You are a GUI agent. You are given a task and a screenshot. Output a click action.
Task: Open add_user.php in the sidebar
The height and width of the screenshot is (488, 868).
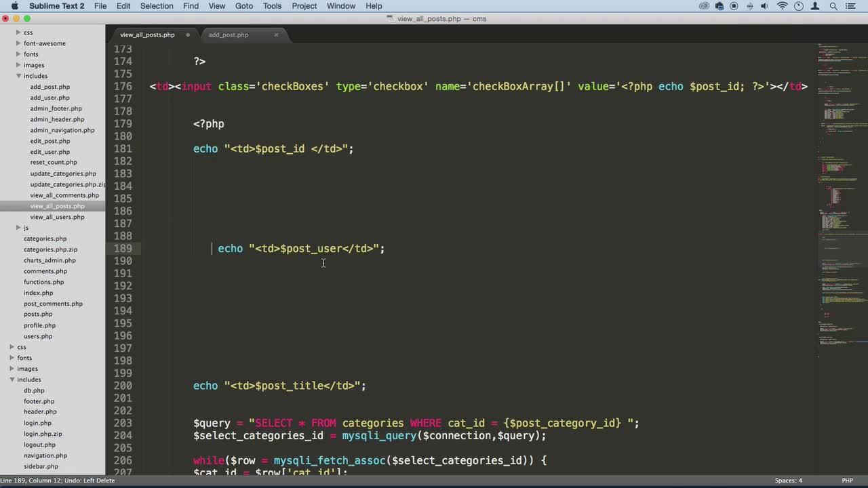(50, 98)
